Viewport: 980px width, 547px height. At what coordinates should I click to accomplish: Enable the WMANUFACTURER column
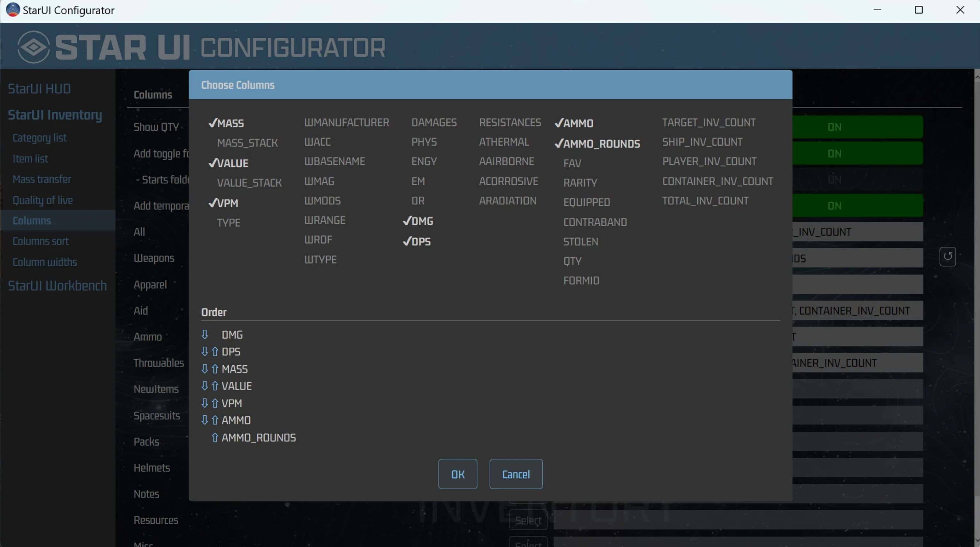(x=346, y=122)
